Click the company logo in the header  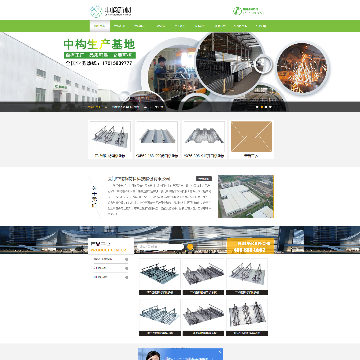coord(111,11)
